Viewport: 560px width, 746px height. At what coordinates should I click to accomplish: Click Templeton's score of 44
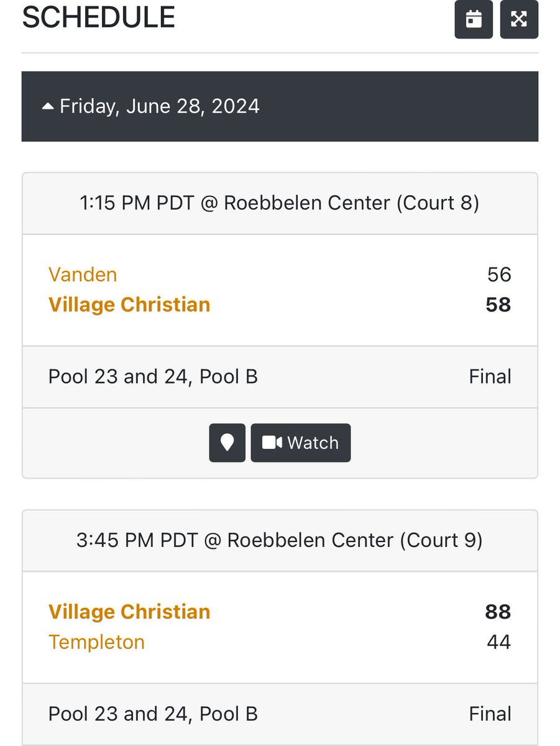pyautogui.click(x=499, y=642)
